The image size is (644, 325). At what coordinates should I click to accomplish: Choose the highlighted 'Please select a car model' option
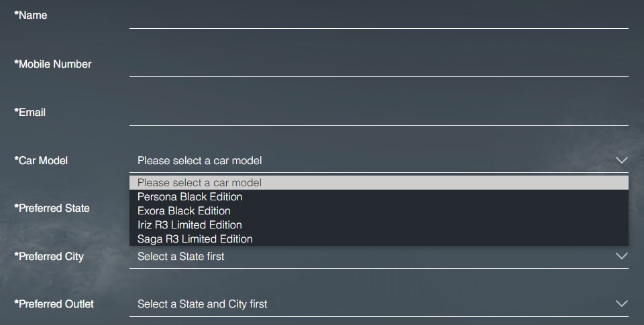click(199, 182)
